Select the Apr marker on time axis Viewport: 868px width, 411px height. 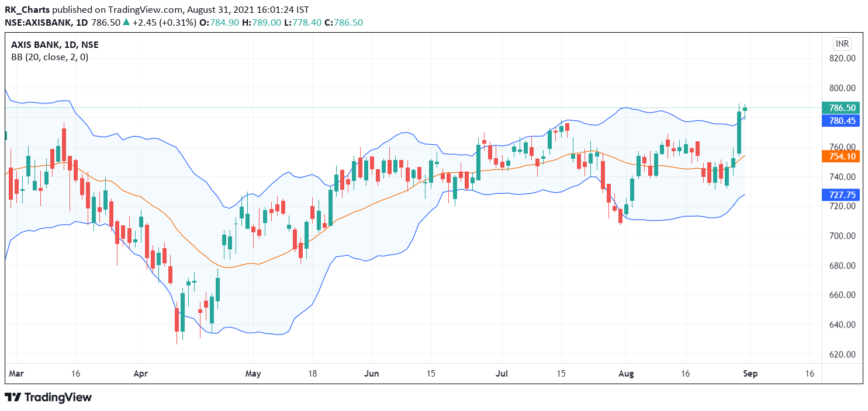point(140,374)
